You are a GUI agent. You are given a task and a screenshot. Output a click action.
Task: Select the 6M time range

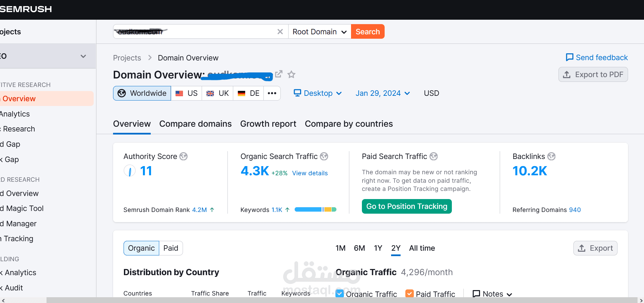[x=360, y=248]
